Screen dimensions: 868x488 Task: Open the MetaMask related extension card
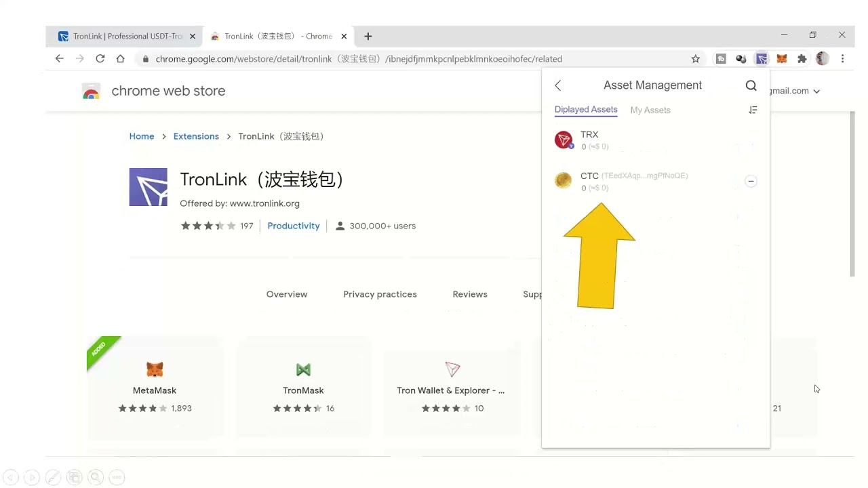pos(155,386)
